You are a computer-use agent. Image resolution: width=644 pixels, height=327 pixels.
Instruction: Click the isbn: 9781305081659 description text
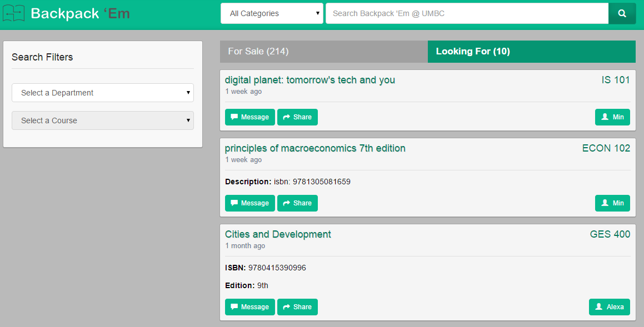pyautogui.click(x=312, y=182)
